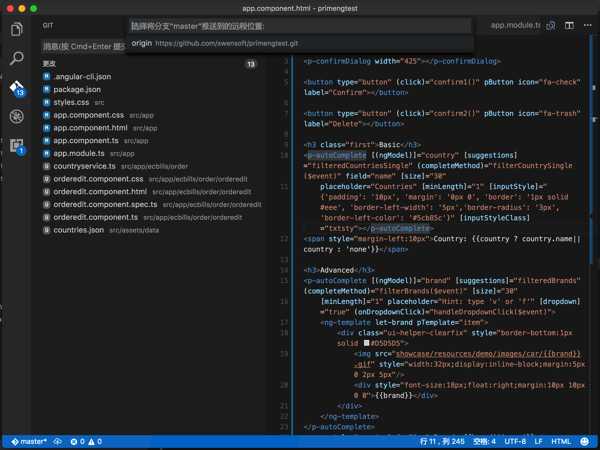
Task: Click the Advanced heading text in code
Action: [x=337, y=270]
